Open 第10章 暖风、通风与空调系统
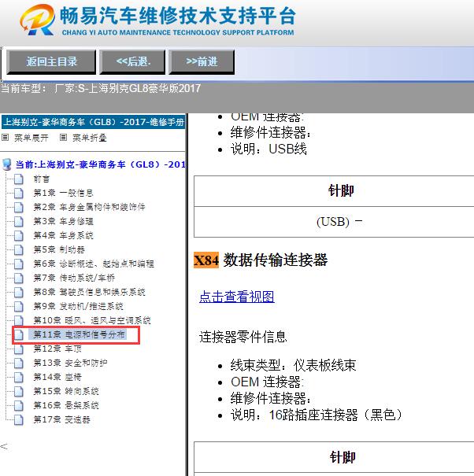The height and width of the screenshot is (476, 474). pos(92,320)
